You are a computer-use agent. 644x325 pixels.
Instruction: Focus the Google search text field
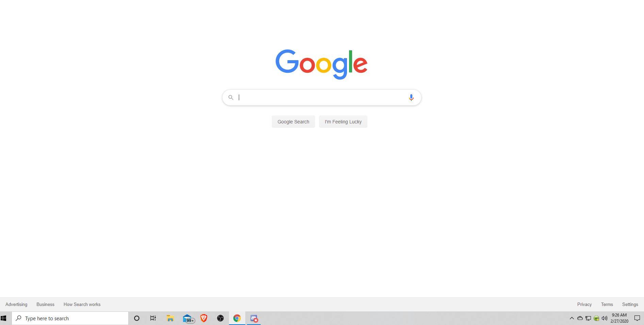point(321,98)
